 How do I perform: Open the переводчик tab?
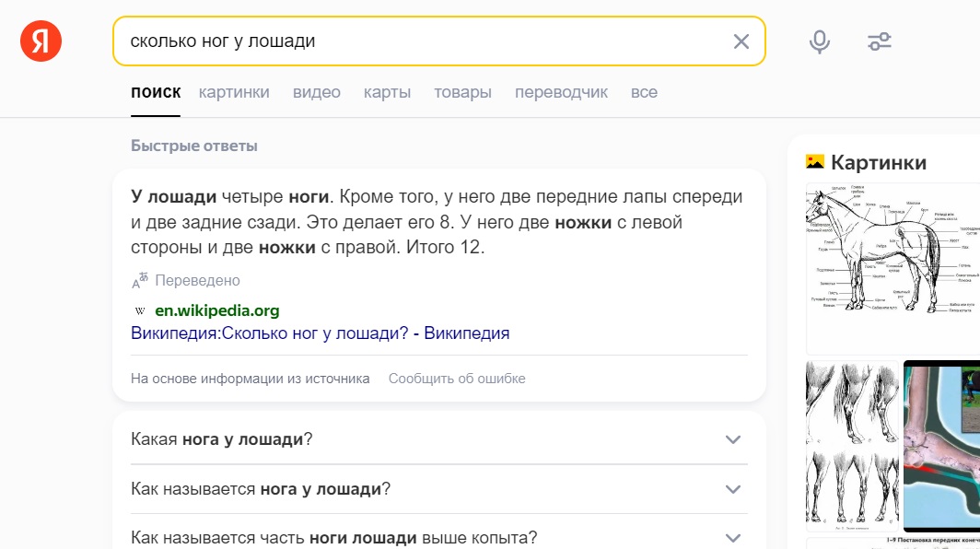point(561,92)
